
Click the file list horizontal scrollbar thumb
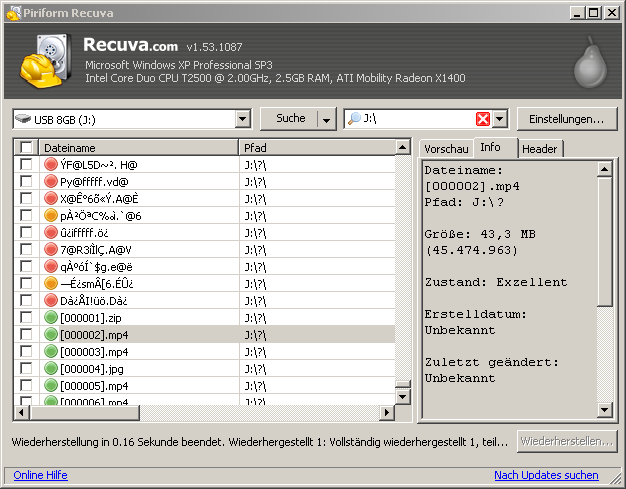[85, 412]
